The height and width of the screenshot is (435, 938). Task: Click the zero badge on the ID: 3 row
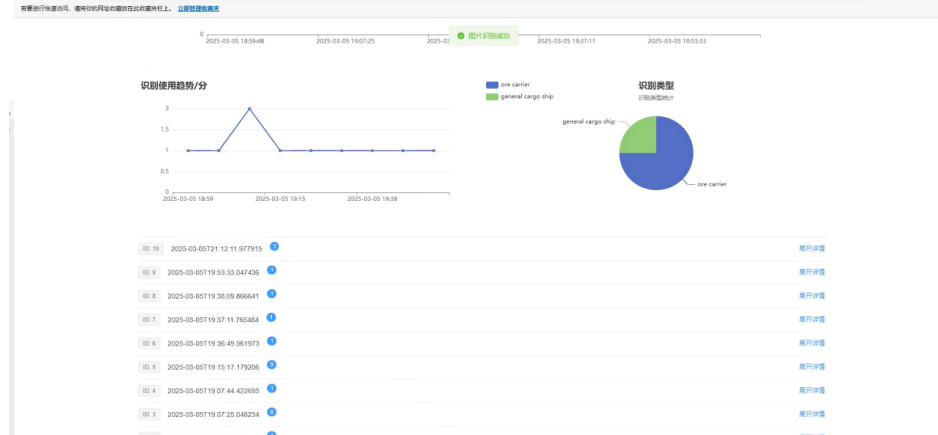tap(271, 412)
